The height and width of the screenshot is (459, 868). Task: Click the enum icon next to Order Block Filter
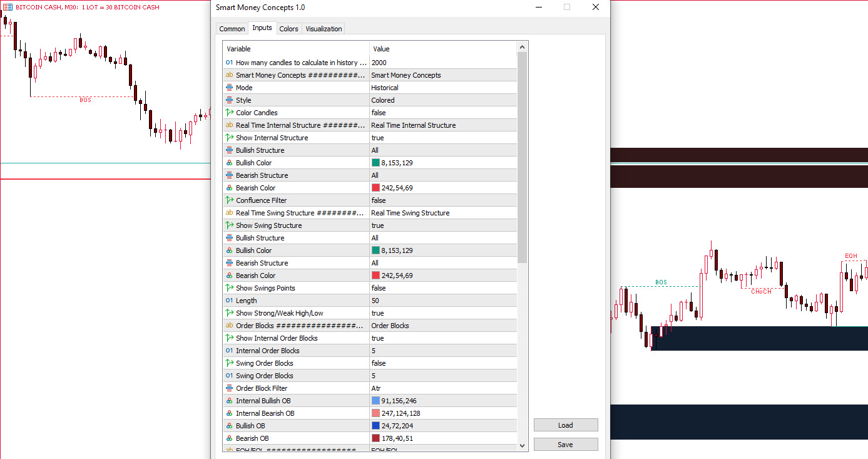[229, 388]
